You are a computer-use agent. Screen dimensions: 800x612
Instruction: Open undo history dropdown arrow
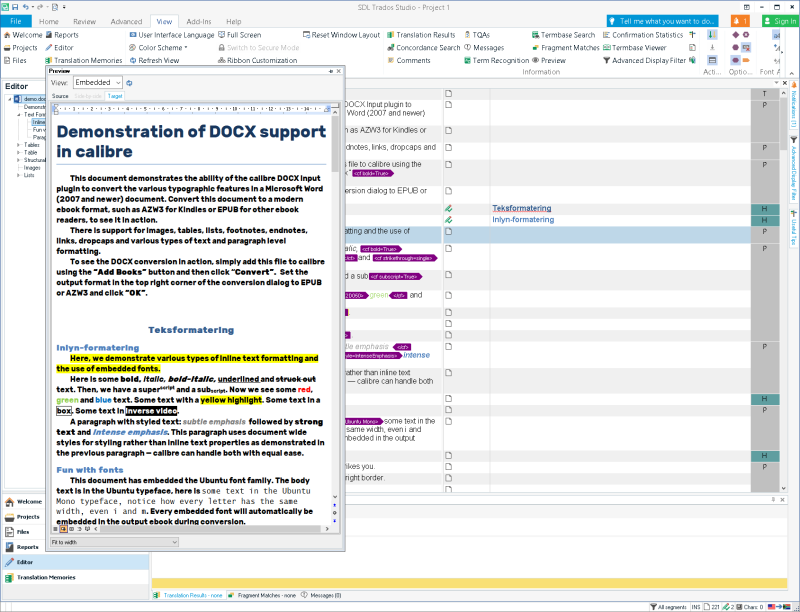pos(33,7)
